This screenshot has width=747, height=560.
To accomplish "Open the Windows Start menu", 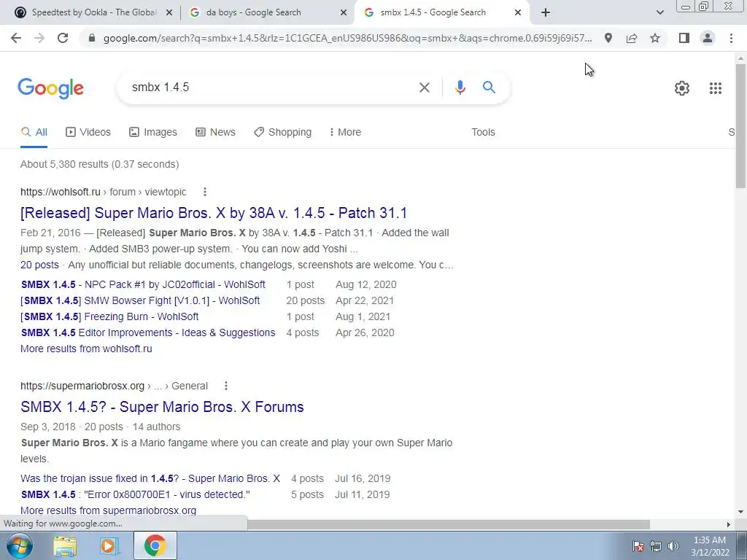I will pyautogui.click(x=20, y=545).
